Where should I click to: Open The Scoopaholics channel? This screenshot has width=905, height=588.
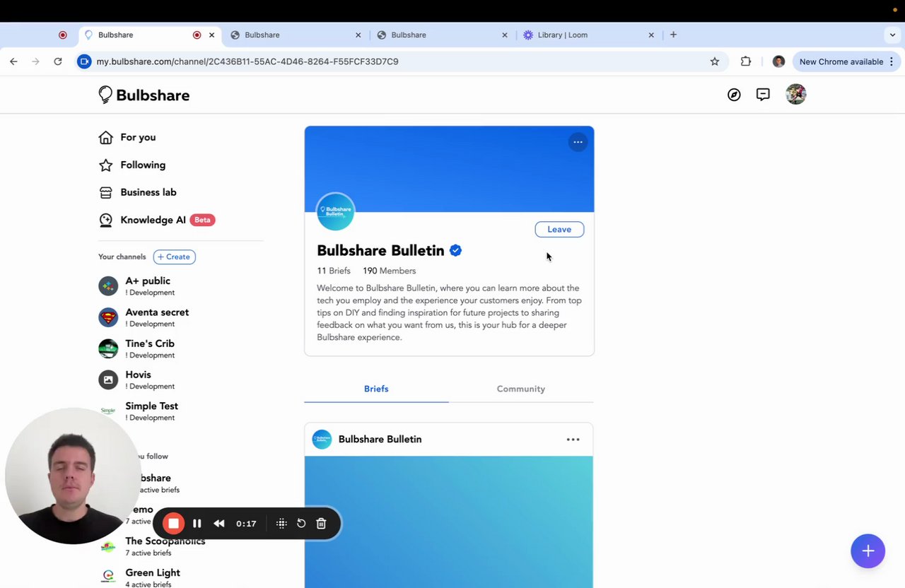tap(165, 546)
